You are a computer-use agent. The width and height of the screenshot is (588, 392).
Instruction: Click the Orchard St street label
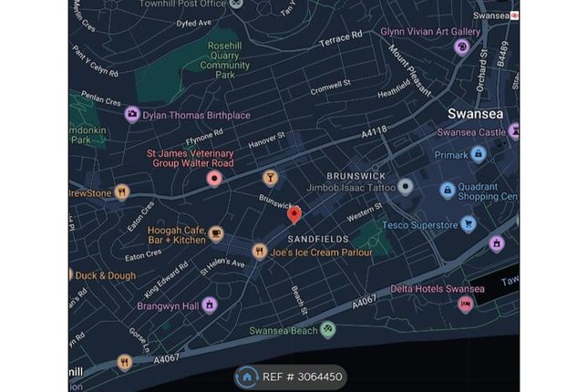tap(482, 70)
